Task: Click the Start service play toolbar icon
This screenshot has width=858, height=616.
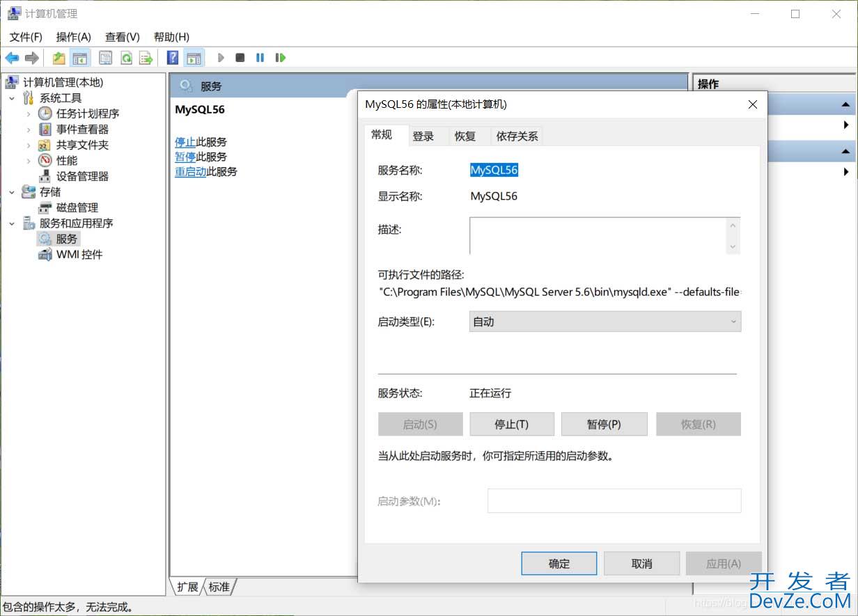Action: 221,58
